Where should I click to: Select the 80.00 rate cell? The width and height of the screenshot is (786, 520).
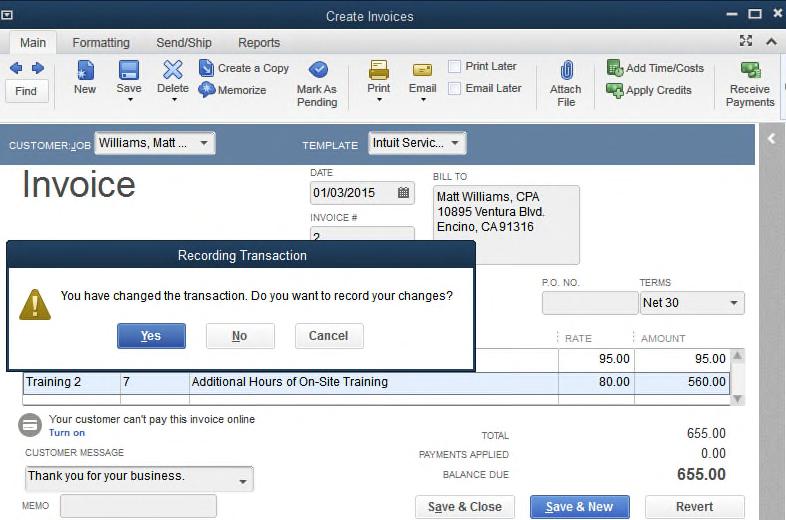(596, 382)
